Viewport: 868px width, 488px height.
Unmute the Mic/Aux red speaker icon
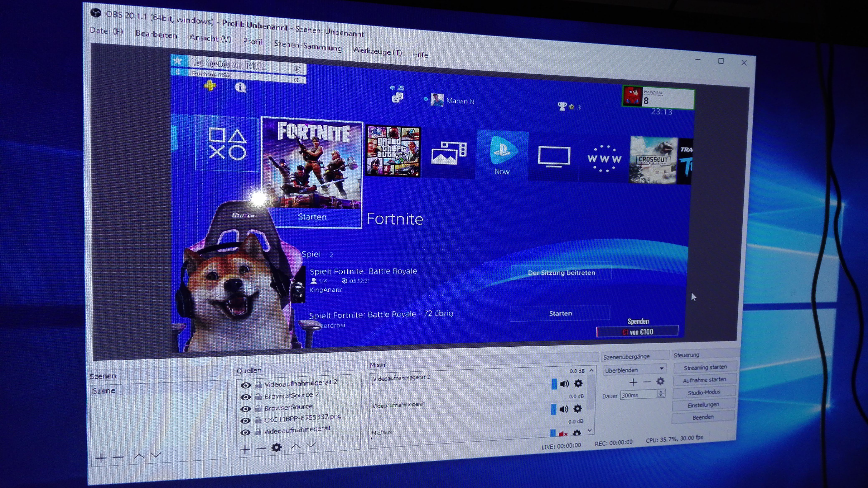click(562, 434)
